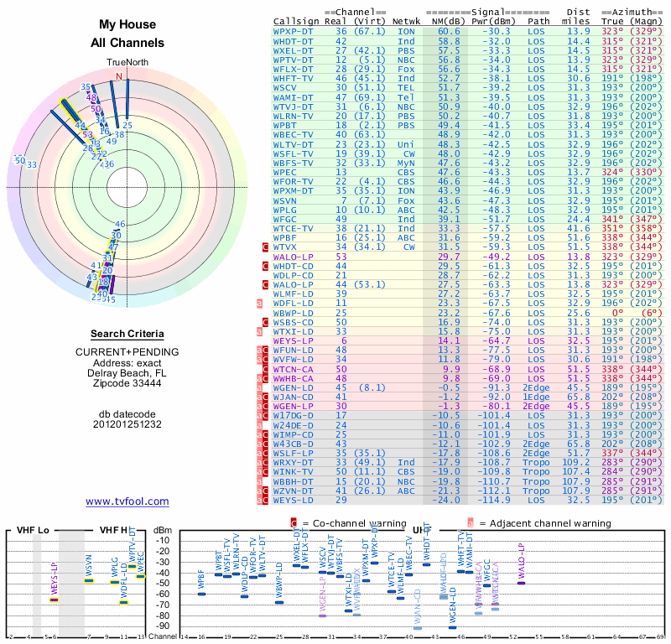671x644 pixels.
Task: Click the channel 46 label on radar plot
Action: [x=120, y=224]
